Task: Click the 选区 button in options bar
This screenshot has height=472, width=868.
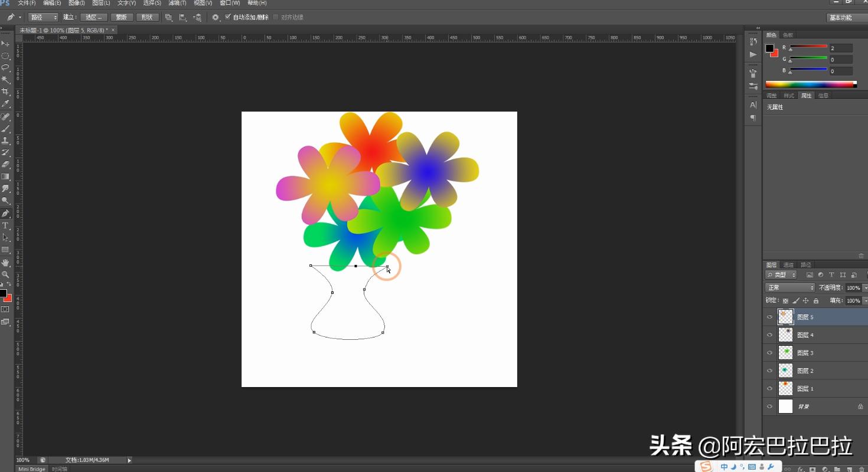Action: (93, 17)
